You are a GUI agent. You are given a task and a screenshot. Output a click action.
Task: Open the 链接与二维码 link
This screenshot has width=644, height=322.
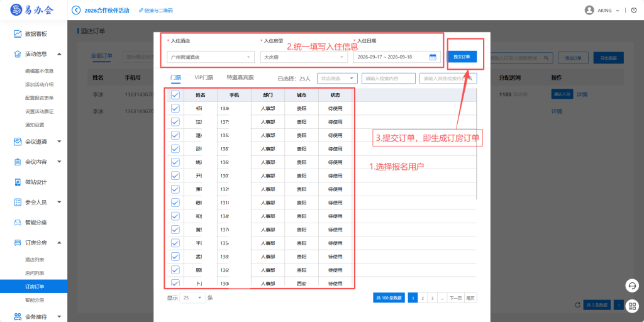coord(156,10)
